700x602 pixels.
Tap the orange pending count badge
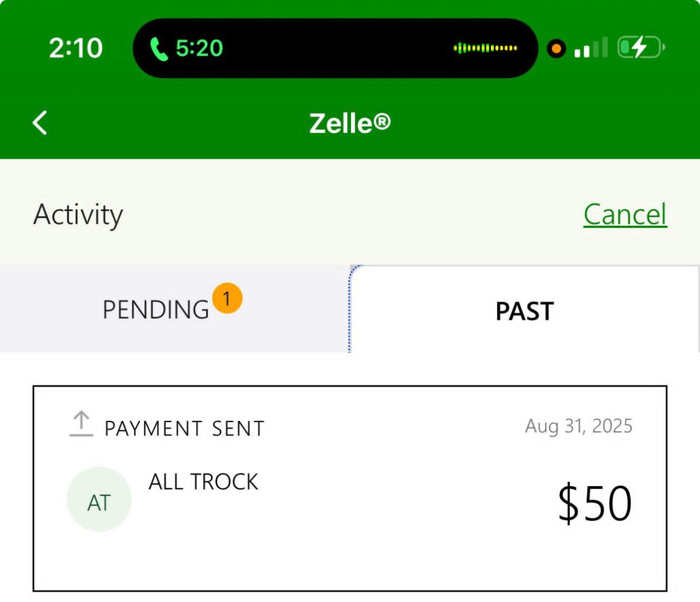tap(227, 299)
